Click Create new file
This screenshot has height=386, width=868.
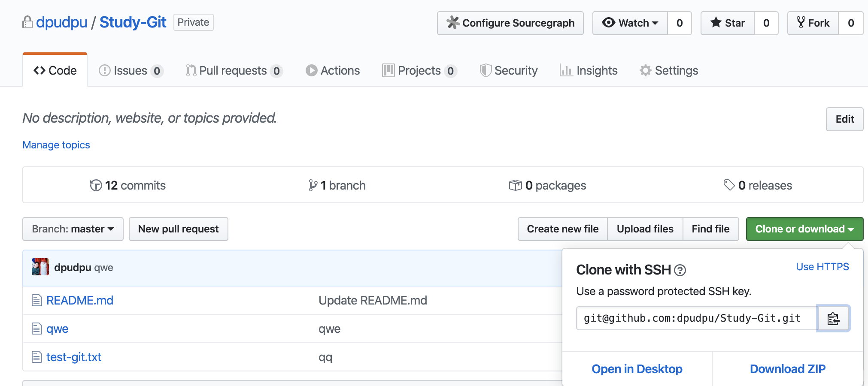click(x=562, y=229)
